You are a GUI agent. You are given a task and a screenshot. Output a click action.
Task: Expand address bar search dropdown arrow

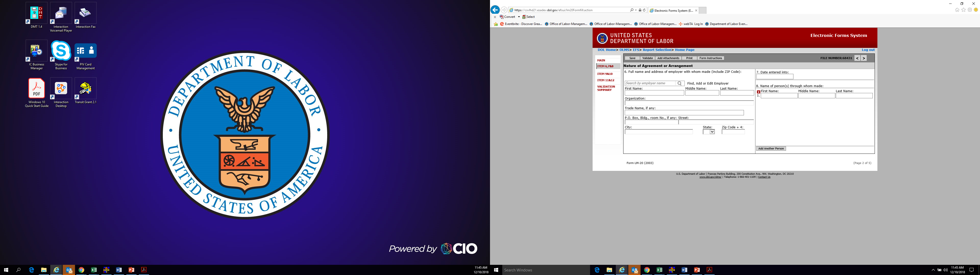click(636, 10)
